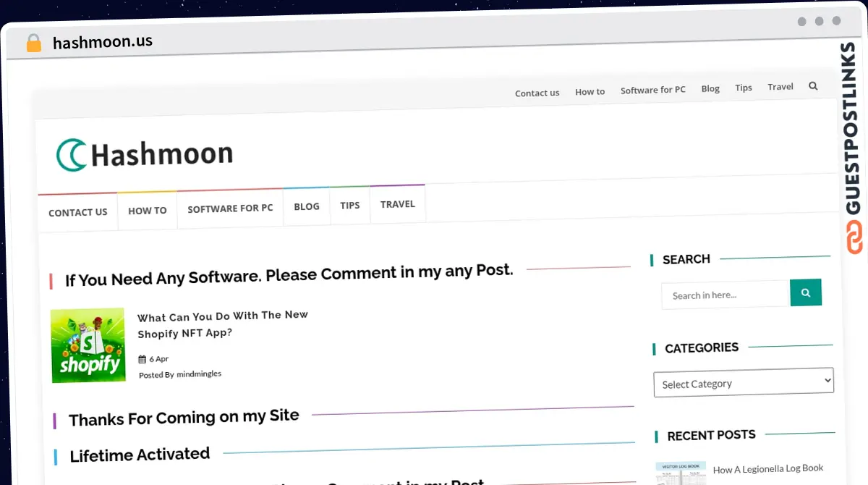Click inside the Search in here field
This screenshot has height=485, width=868.
click(x=723, y=294)
